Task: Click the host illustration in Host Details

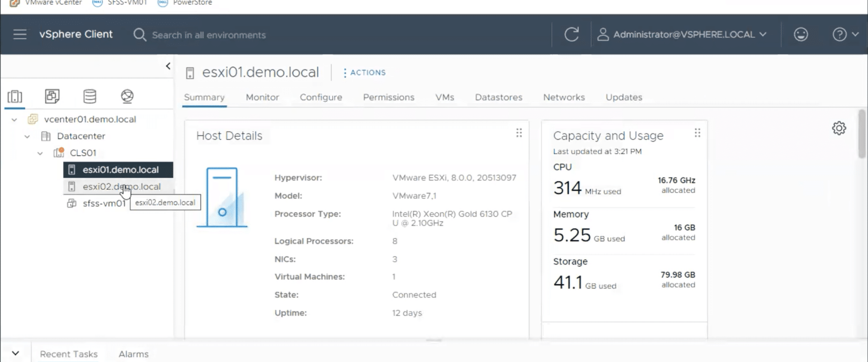Action: (222, 197)
